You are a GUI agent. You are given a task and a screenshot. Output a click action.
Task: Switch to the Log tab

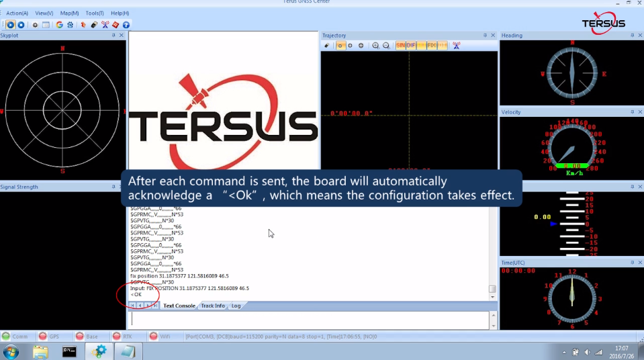tap(236, 306)
